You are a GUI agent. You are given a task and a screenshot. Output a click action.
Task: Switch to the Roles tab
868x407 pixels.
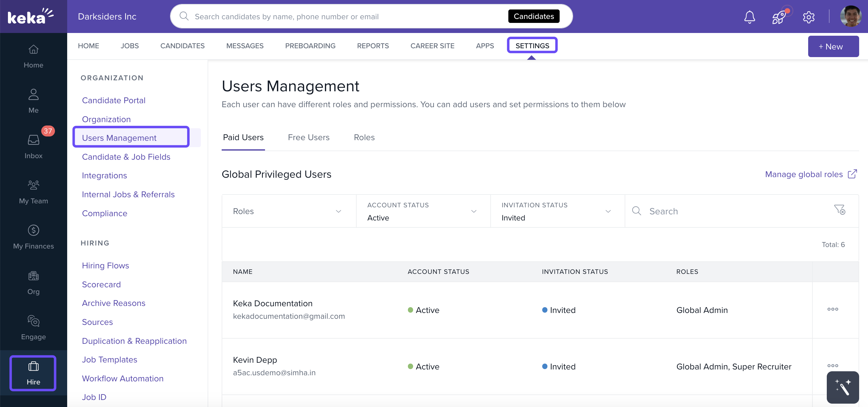pyautogui.click(x=364, y=137)
